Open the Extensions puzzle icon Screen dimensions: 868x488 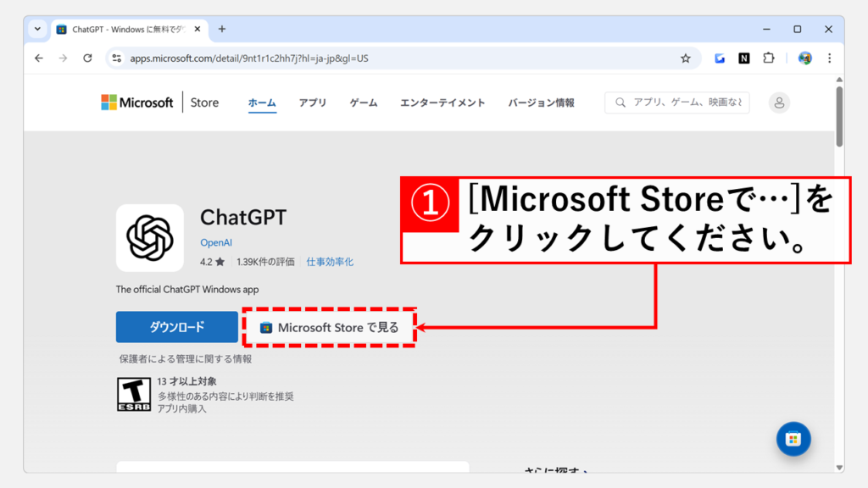(x=768, y=58)
